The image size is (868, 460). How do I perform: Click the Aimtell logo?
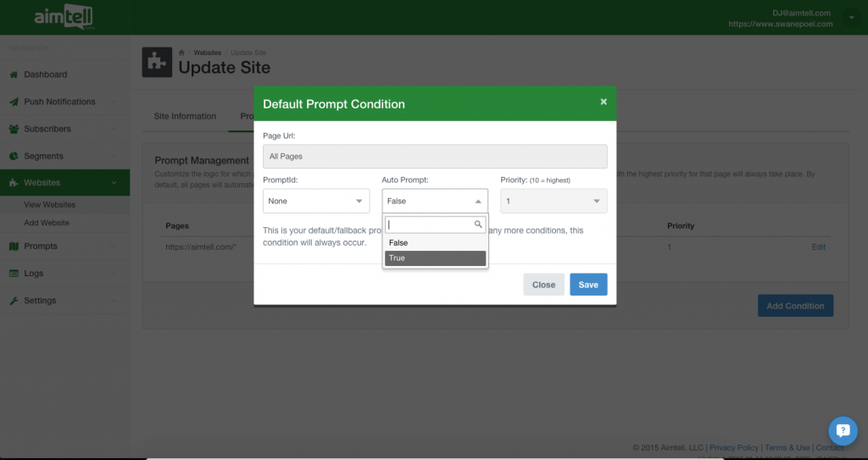[64, 17]
